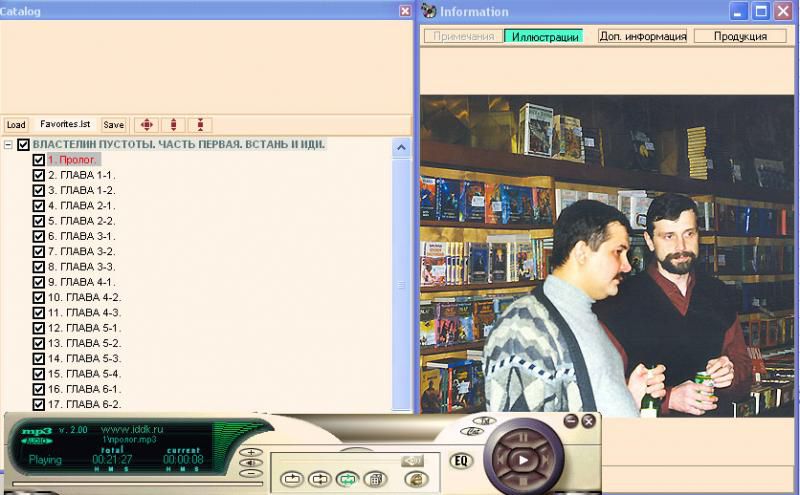800x495 pixels.
Task: Click the Save button in Catalog
Action: click(114, 125)
